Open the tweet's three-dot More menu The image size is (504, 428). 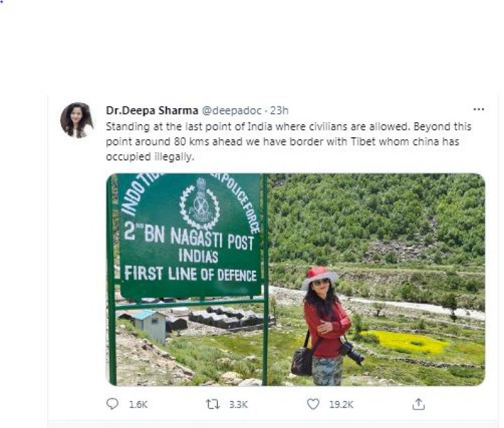point(479,110)
